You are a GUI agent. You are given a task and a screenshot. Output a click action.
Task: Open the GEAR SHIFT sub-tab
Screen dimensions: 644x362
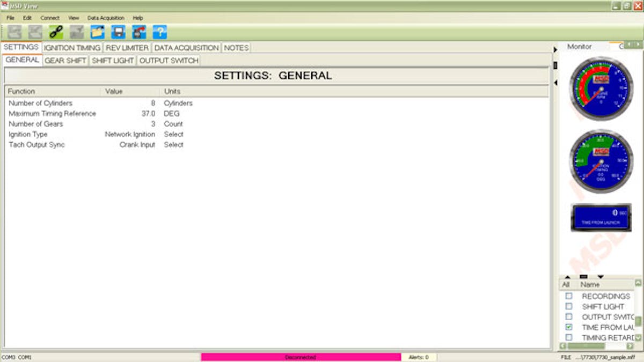[65, 61]
